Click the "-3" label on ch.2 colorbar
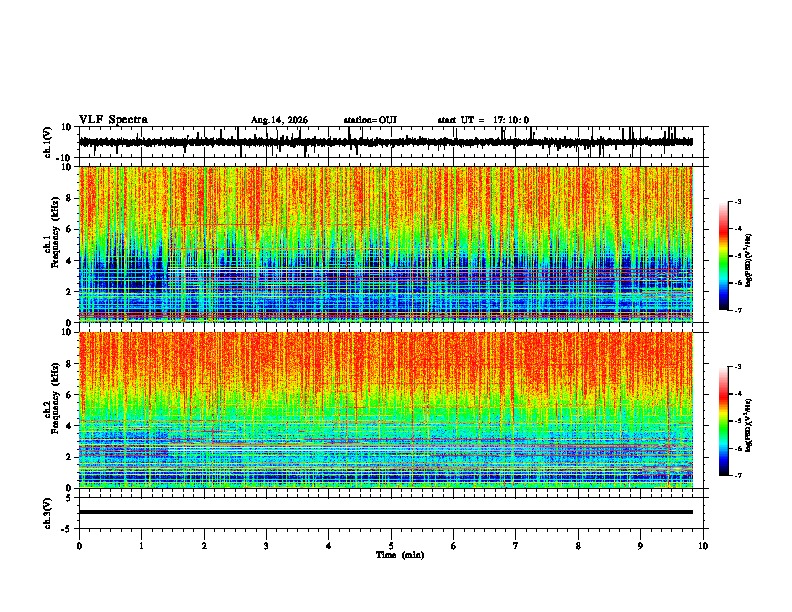This screenshot has height=612, width=792. point(738,367)
